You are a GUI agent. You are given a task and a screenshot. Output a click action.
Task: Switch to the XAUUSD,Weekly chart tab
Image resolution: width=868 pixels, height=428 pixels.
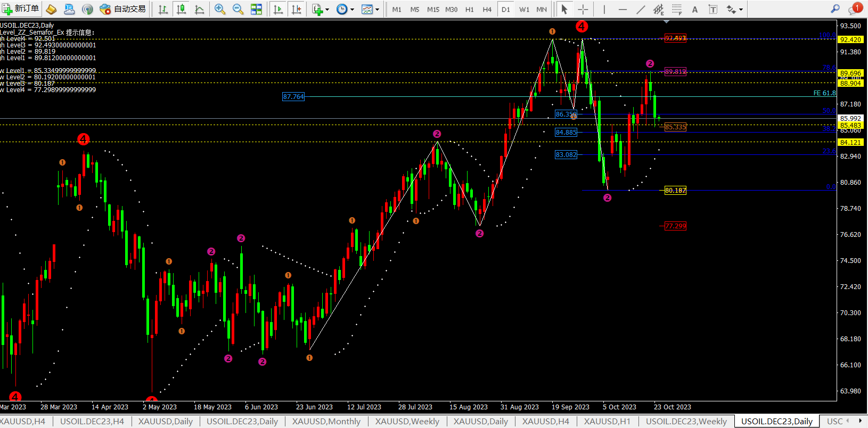(407, 421)
